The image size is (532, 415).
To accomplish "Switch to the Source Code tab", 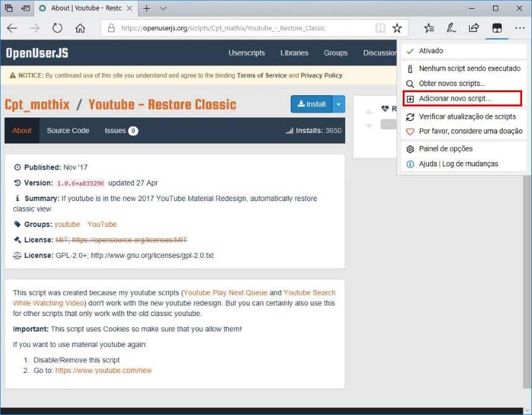I will (x=68, y=130).
